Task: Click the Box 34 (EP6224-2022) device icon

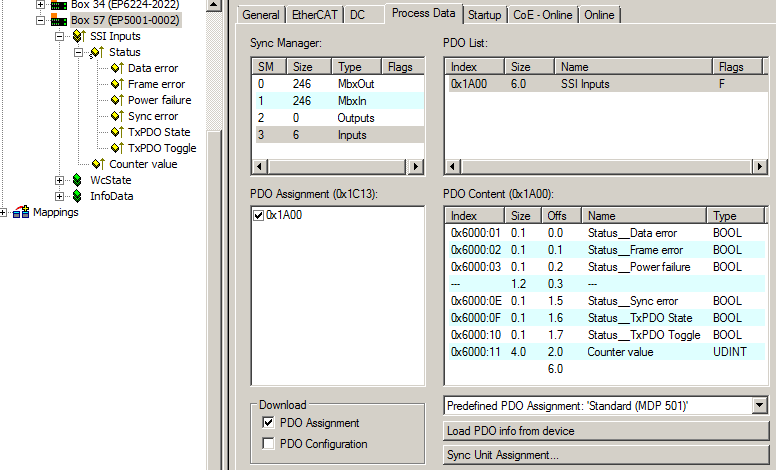Action: pyautogui.click(x=59, y=5)
